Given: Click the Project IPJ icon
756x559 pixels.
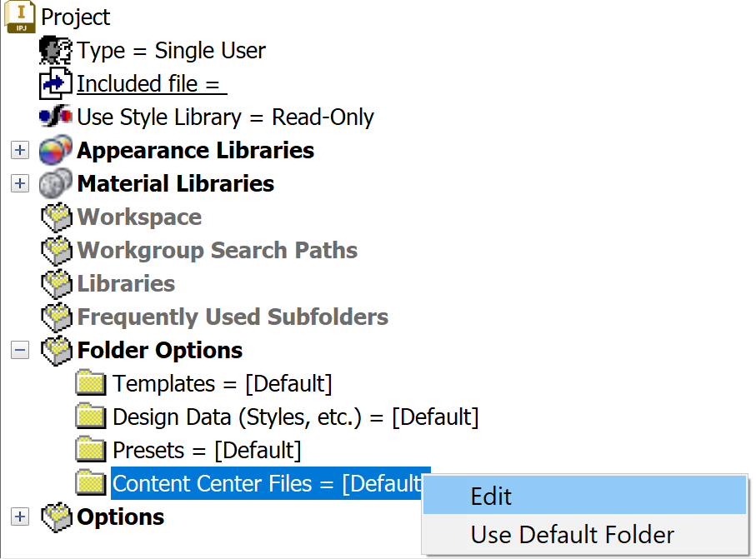Looking at the screenshot, I should tap(20, 17).
